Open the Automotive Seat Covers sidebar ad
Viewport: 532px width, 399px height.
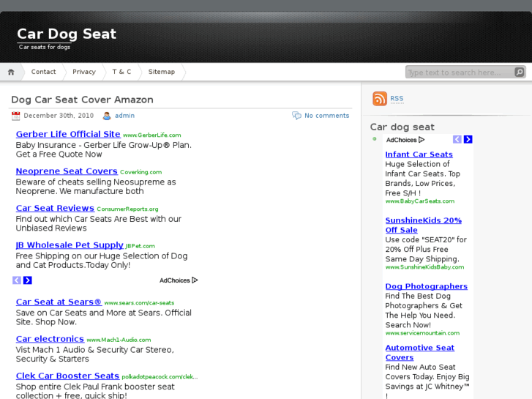(420, 352)
